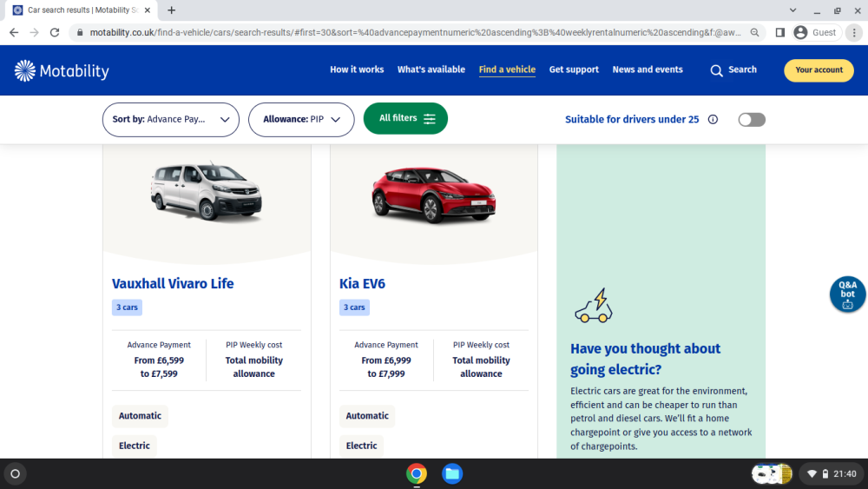Image resolution: width=868 pixels, height=489 pixels.
Task: Click the 3 cars badge under Vauxhall Vivaro Life
Action: [127, 307]
